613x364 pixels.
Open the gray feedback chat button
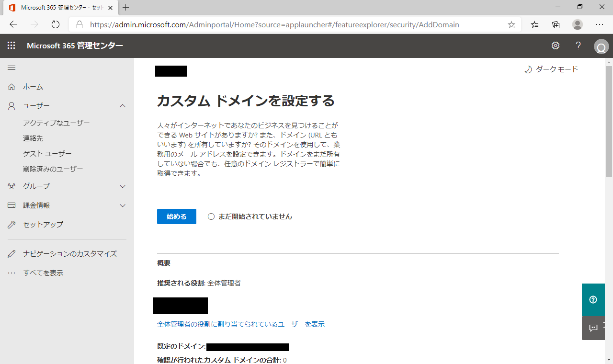click(593, 328)
